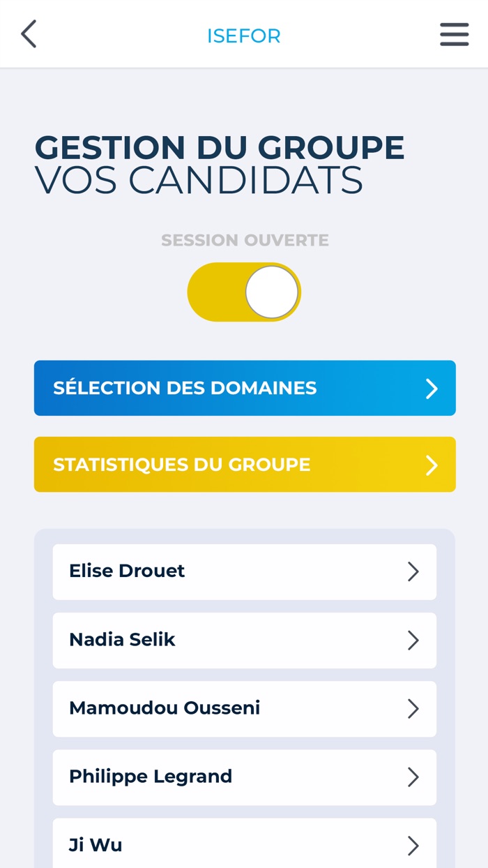Expand the Nadia Selik entry
Image resolution: width=488 pixels, height=868 pixels.
click(244, 640)
